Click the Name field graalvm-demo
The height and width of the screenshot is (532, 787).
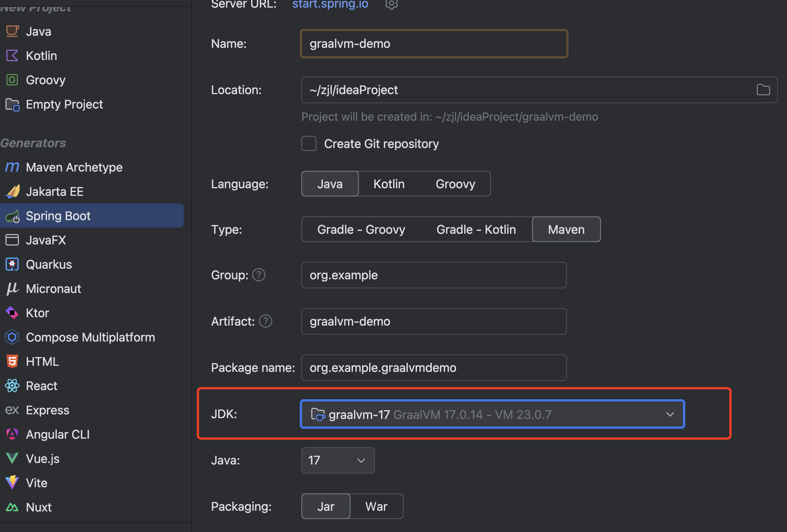click(434, 44)
